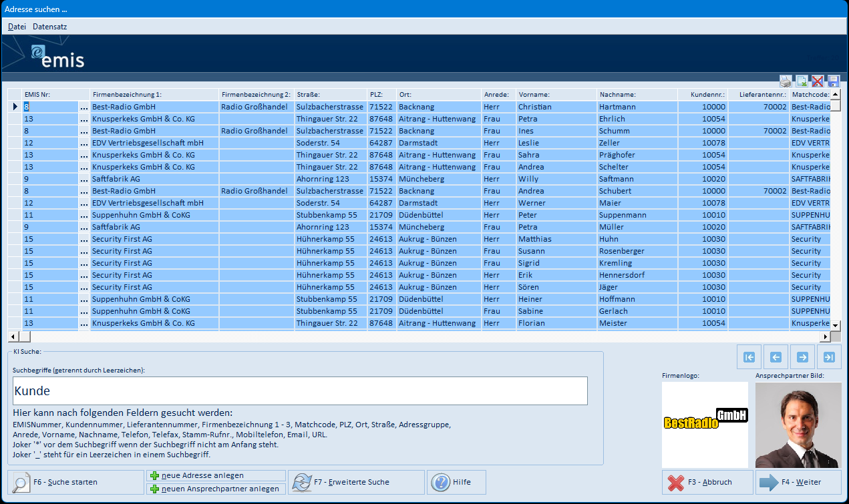Viewport: 849px width, 504px height.
Task: Sort by the Vorname: column header
Action: (x=556, y=95)
